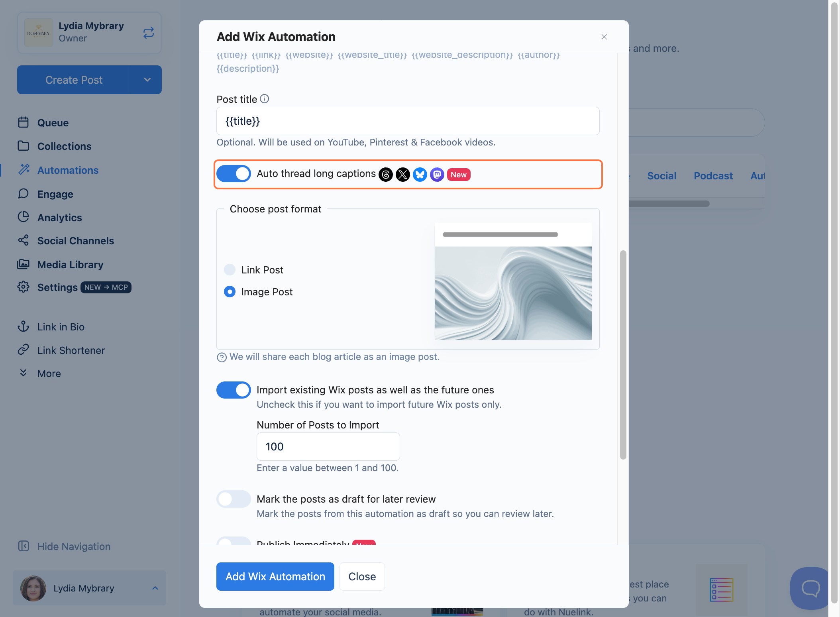Click the Close button in dialog footer

[x=362, y=576]
